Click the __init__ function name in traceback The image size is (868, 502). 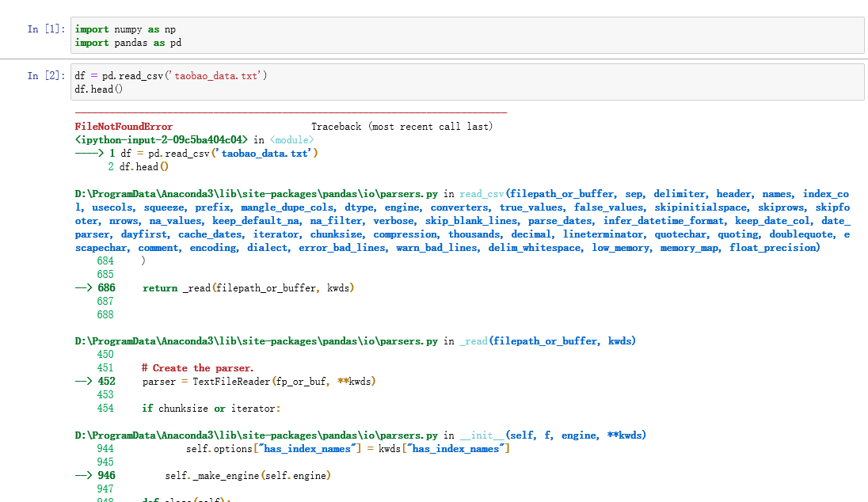click(482, 435)
